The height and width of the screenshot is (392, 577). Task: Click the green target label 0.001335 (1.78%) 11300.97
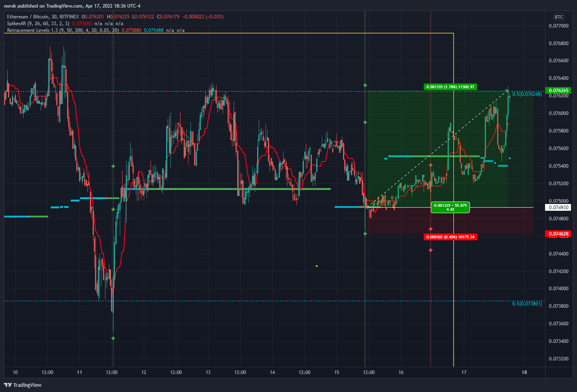[x=450, y=87]
